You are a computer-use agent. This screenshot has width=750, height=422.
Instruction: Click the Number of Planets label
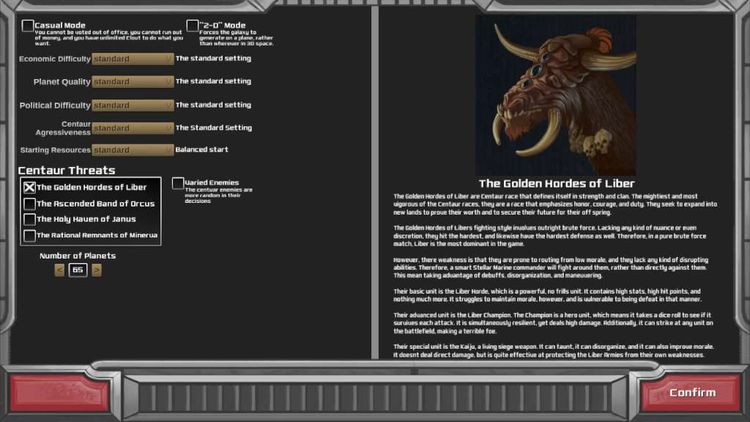tap(77, 256)
